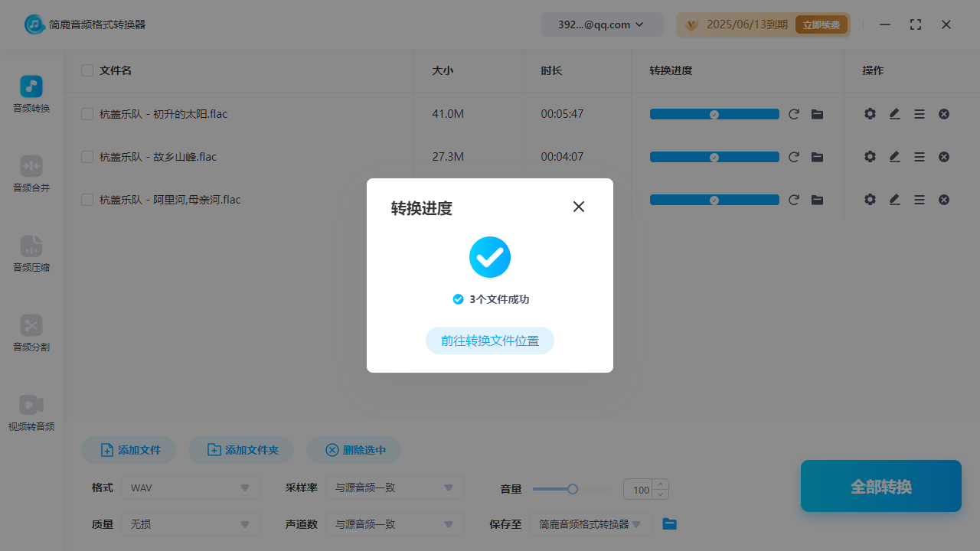Open the 392...@qq.com account menu

[602, 24]
